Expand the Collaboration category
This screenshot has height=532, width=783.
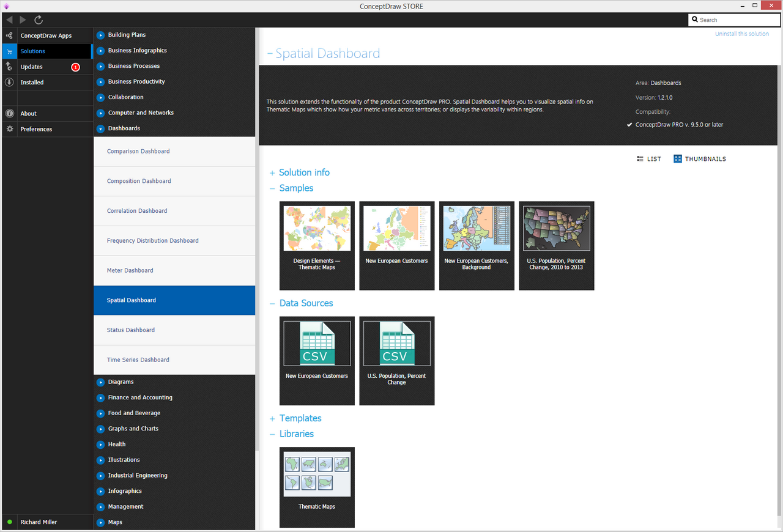point(101,97)
